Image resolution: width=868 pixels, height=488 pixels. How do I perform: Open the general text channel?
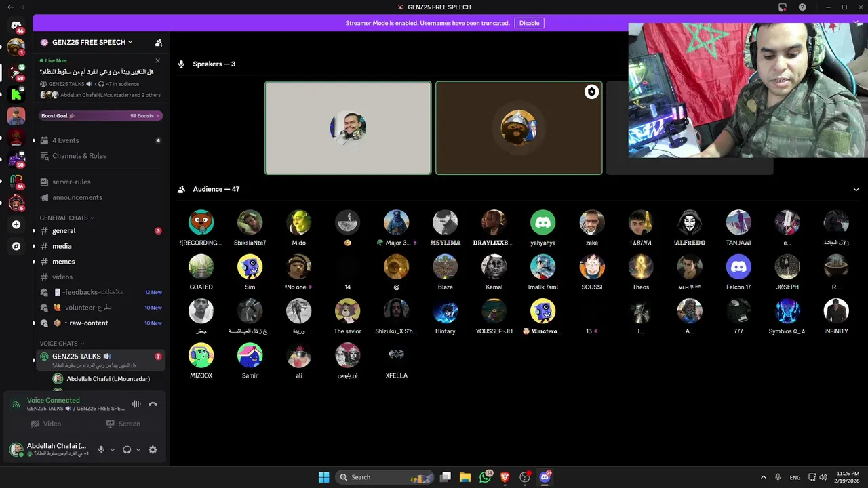pyautogui.click(x=100, y=230)
